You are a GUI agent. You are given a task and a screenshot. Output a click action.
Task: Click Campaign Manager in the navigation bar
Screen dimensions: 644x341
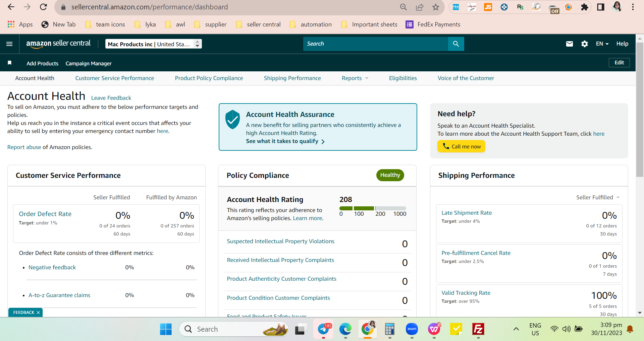coord(89,63)
